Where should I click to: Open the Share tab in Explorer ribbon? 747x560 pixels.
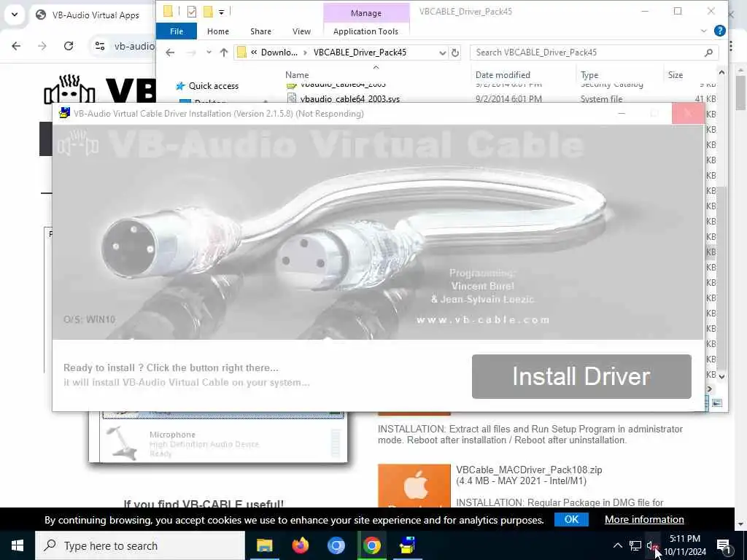pyautogui.click(x=260, y=31)
